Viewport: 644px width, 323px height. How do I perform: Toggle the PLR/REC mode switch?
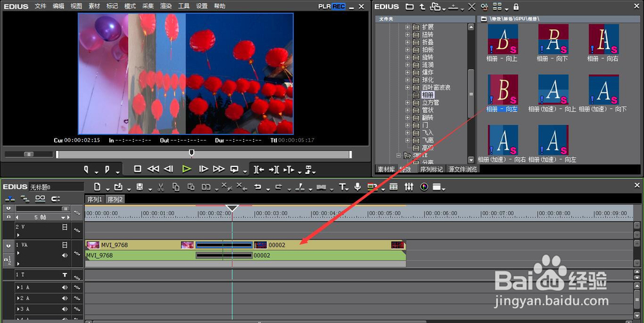point(332,6)
